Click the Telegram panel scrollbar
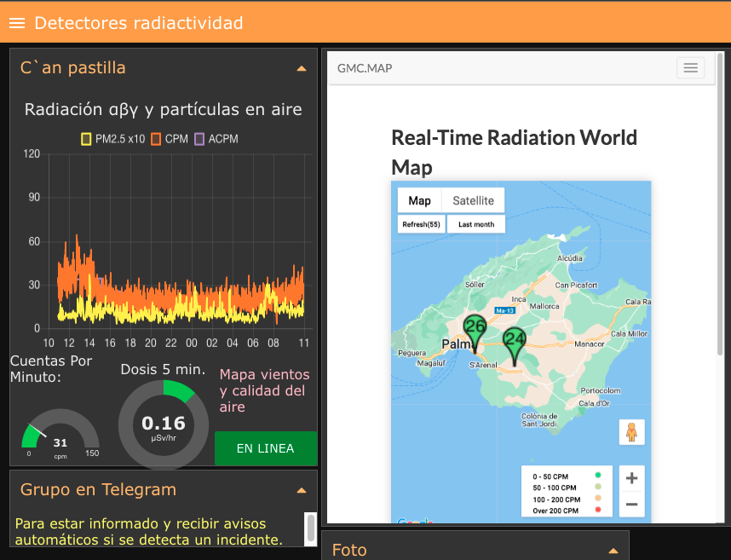 tap(310, 528)
